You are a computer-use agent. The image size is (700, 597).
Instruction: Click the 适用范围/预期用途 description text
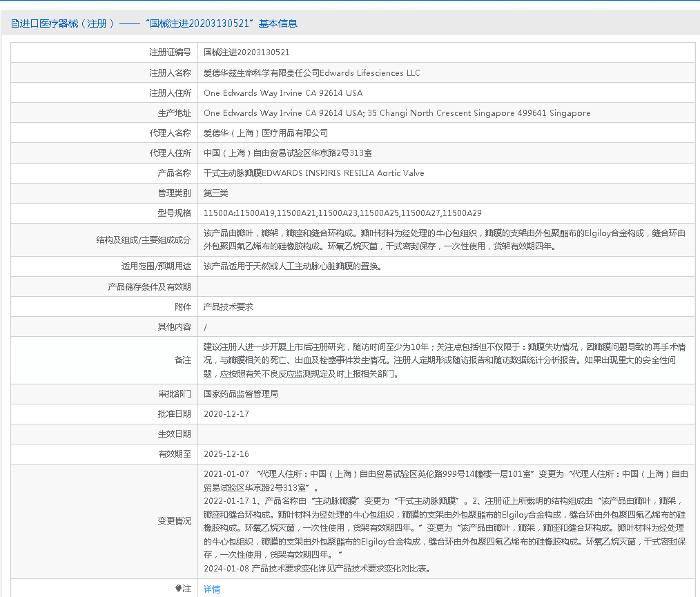(293, 266)
